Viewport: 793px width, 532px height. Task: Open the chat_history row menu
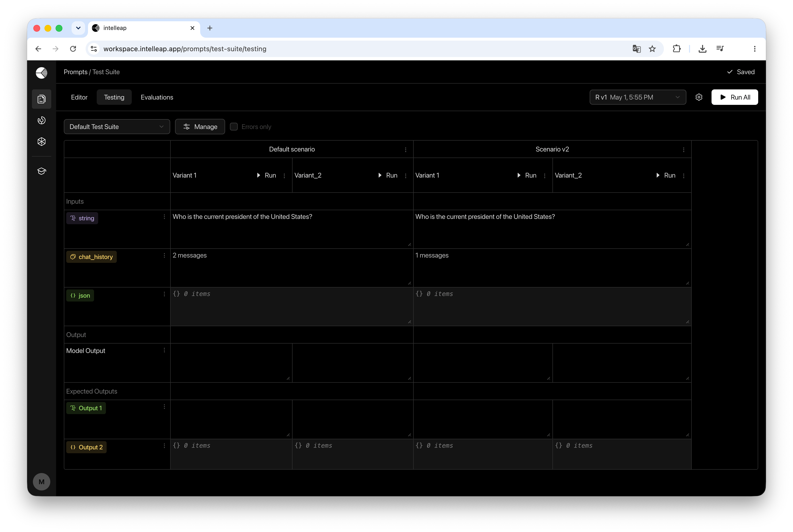coord(164,255)
